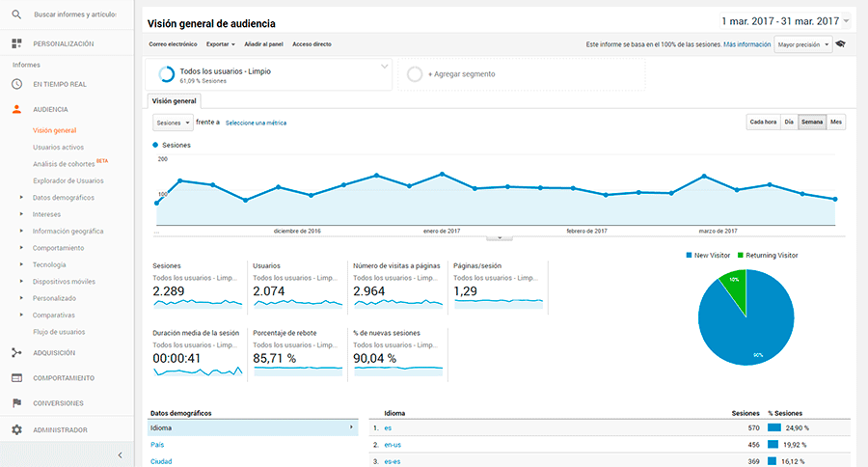The height and width of the screenshot is (467, 868).
Task: Select the Mes time granularity
Action: click(x=836, y=122)
